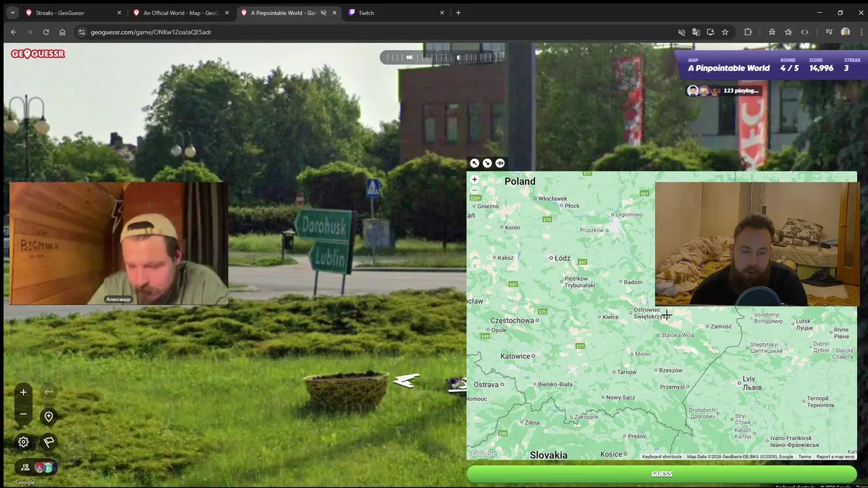Reload the GeoGuessr page

pyautogui.click(x=46, y=32)
